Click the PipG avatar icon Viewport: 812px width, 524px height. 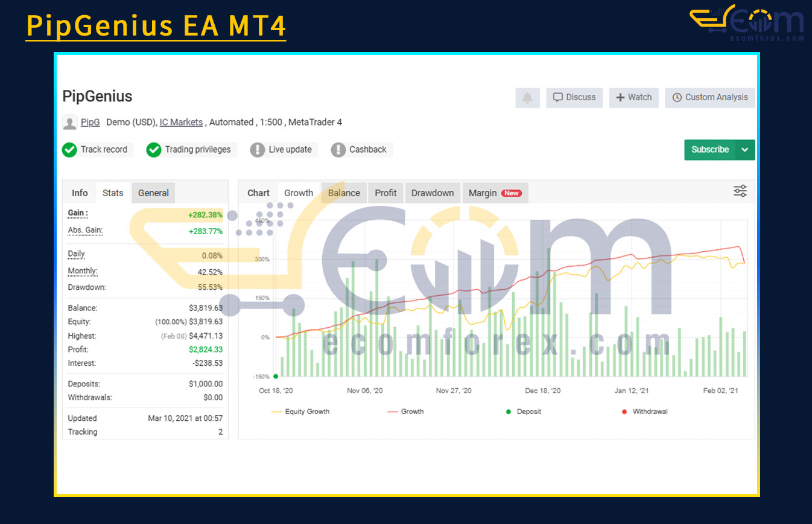pos(70,123)
